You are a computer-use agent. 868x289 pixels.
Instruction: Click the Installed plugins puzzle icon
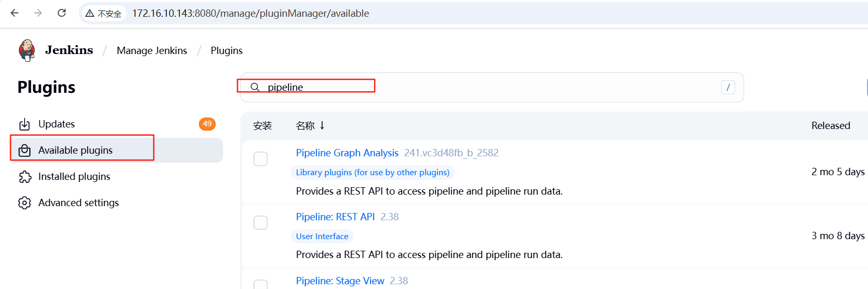tap(25, 177)
